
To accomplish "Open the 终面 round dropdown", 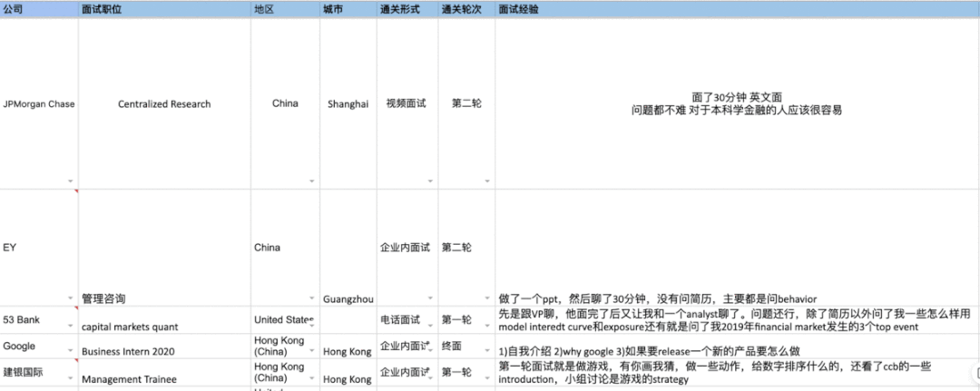I will [x=487, y=351].
